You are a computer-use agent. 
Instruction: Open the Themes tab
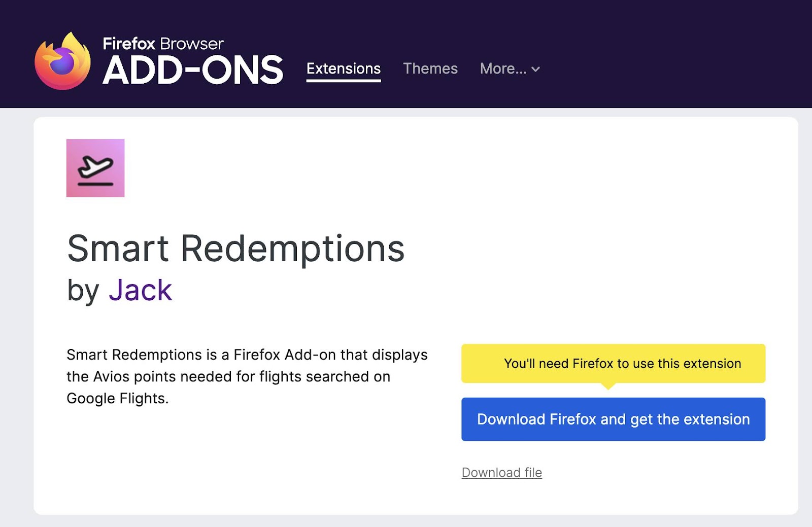pyautogui.click(x=430, y=68)
